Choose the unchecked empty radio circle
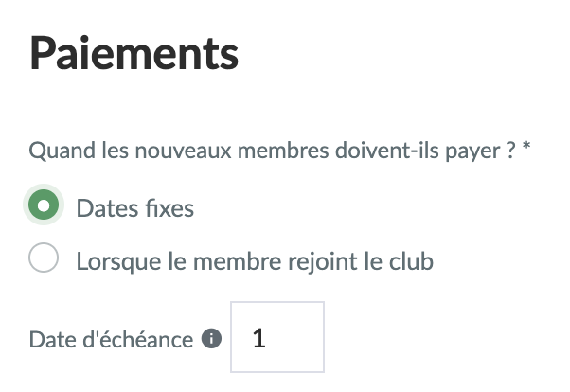 [x=44, y=258]
